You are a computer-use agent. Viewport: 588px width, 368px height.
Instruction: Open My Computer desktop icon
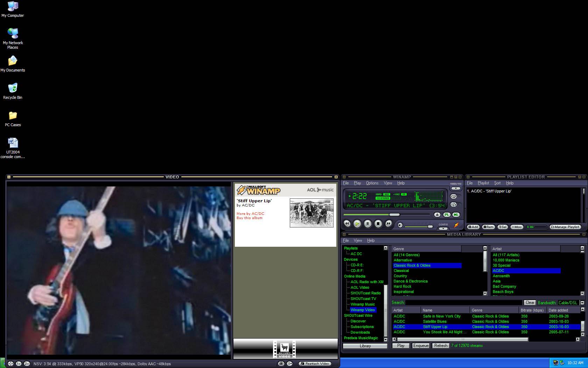coord(13,9)
